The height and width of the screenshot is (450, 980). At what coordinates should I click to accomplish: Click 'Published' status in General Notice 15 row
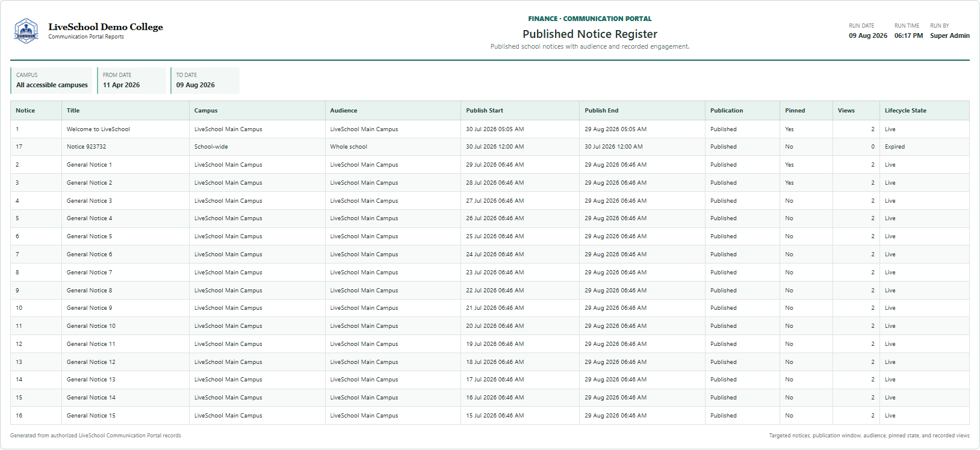pos(723,416)
